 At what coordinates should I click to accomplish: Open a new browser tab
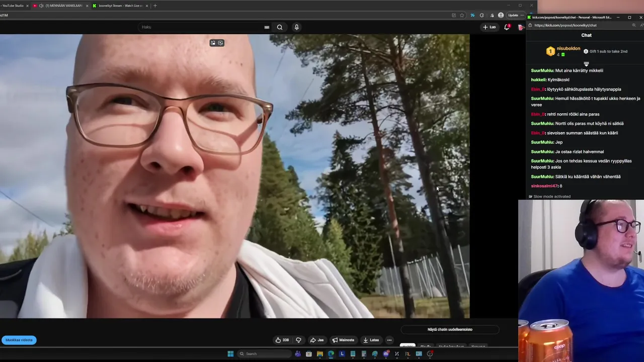coord(155,6)
